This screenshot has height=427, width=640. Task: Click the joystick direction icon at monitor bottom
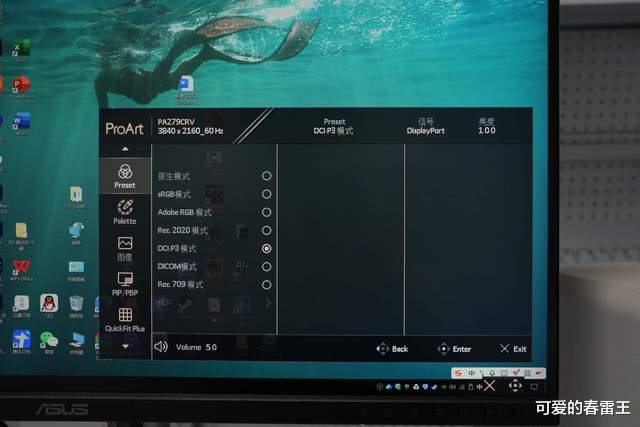click(x=515, y=385)
